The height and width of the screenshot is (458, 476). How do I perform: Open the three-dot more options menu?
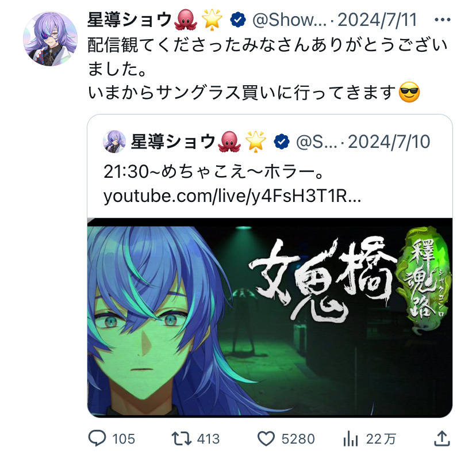[x=442, y=20]
